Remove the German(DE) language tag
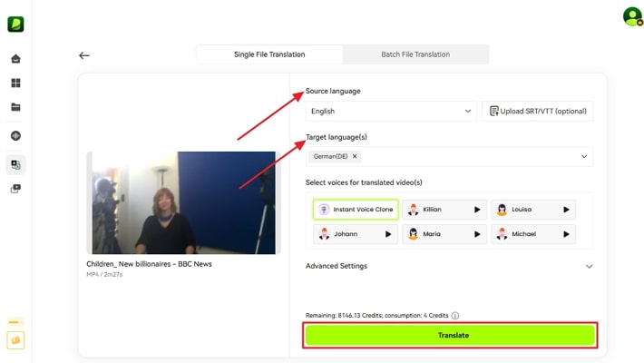The image size is (644, 363). 355,156
